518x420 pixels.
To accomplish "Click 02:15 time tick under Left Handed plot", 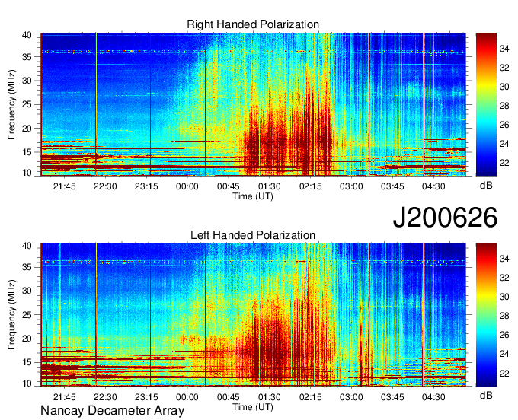I will pos(311,397).
